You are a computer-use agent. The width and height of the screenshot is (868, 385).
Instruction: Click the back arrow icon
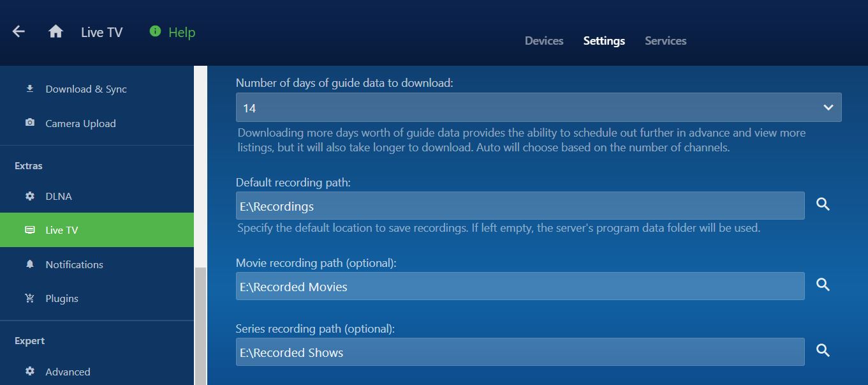(18, 31)
